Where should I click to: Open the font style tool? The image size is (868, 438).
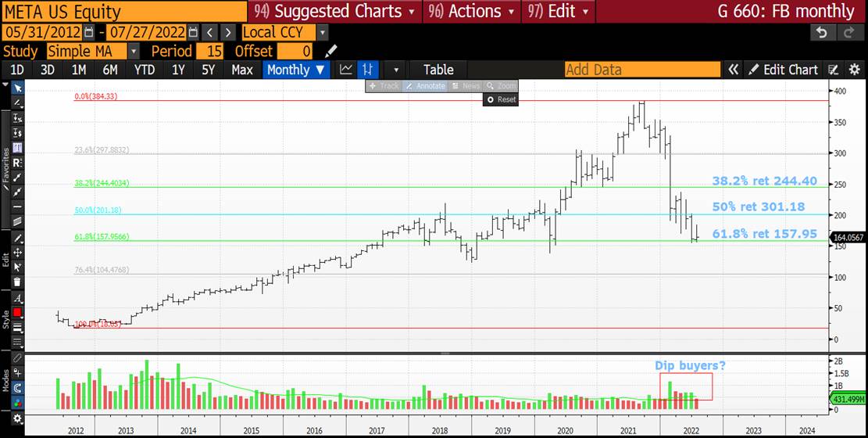tap(17, 300)
